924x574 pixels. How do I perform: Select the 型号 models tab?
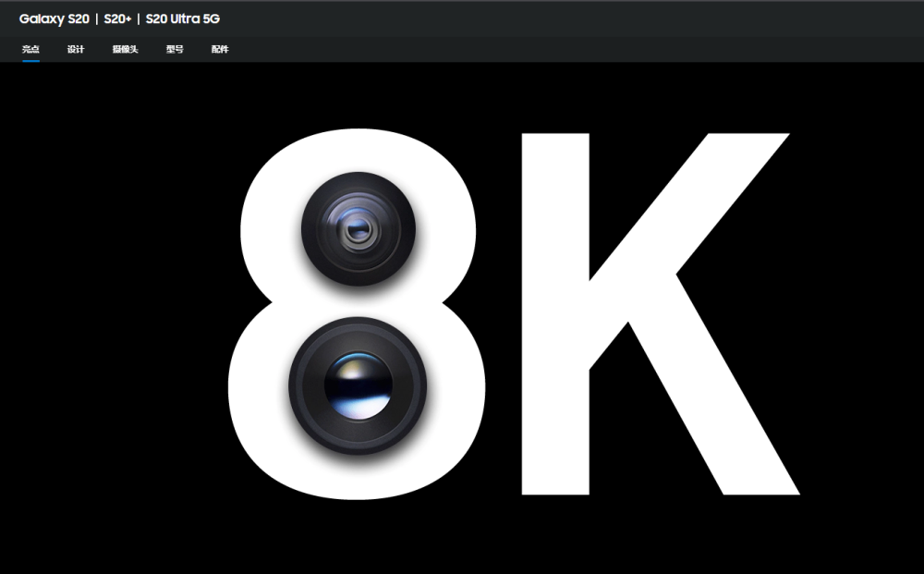175,50
